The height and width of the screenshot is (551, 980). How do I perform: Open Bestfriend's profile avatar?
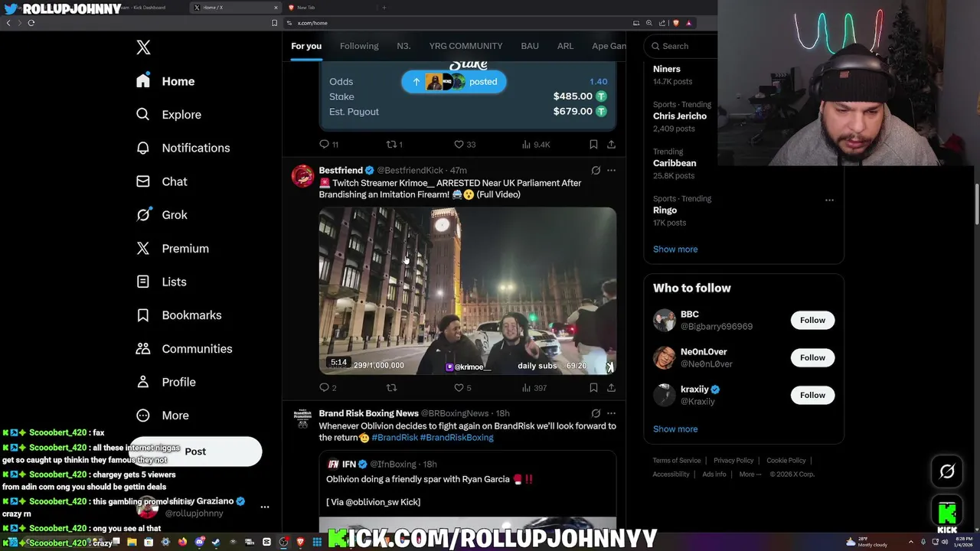point(302,176)
